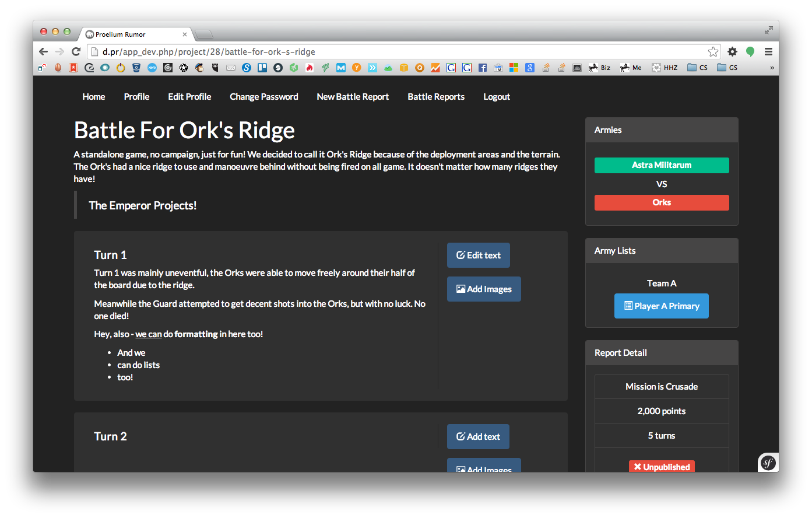Toggle fullscreen with the window arrows icon
This screenshot has width=812, height=518.
pyautogui.click(x=769, y=30)
